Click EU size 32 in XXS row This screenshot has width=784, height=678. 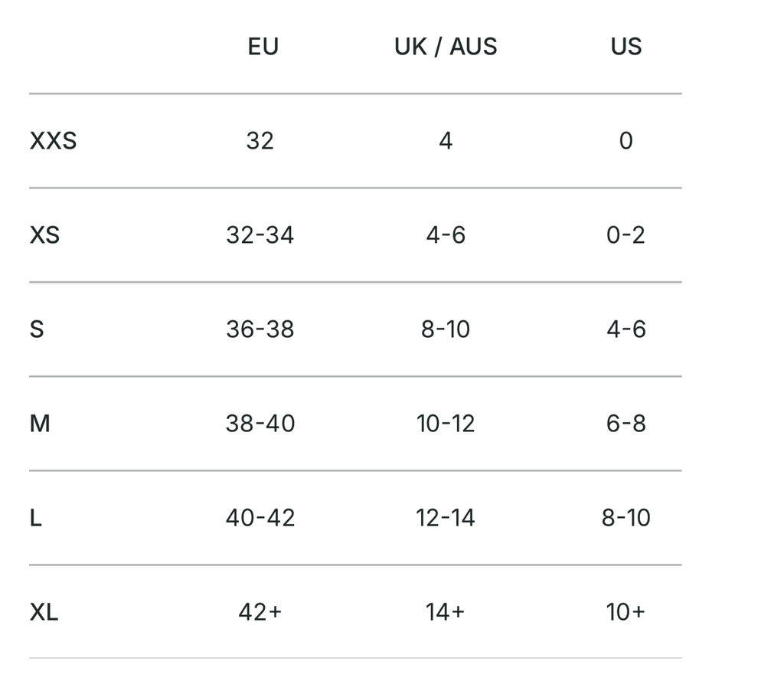coord(260,141)
